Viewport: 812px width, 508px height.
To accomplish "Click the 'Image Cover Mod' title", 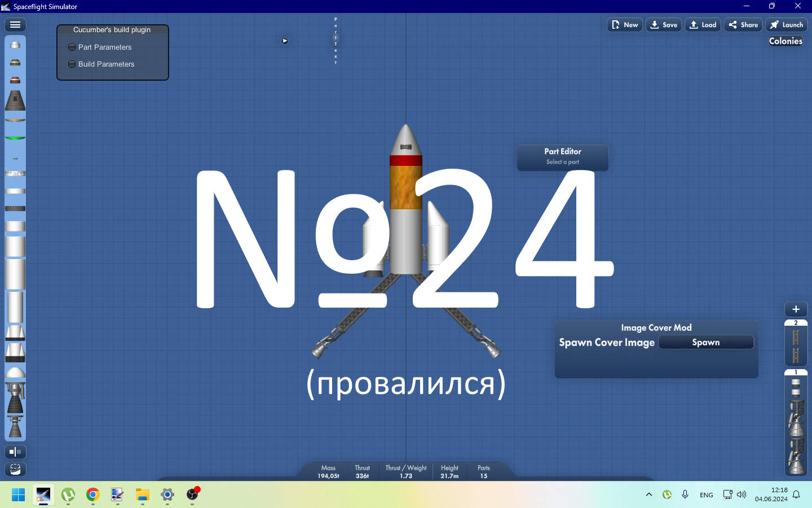I will pos(656,328).
